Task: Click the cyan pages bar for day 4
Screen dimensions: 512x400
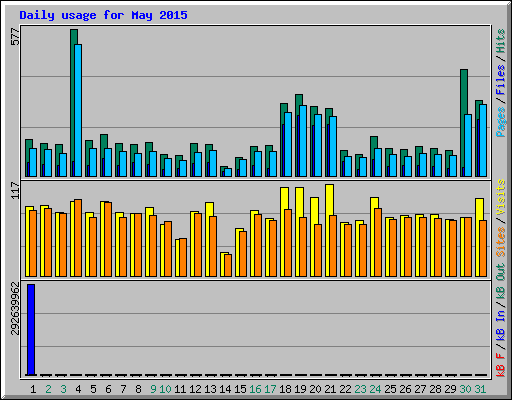Action: [x=78, y=110]
